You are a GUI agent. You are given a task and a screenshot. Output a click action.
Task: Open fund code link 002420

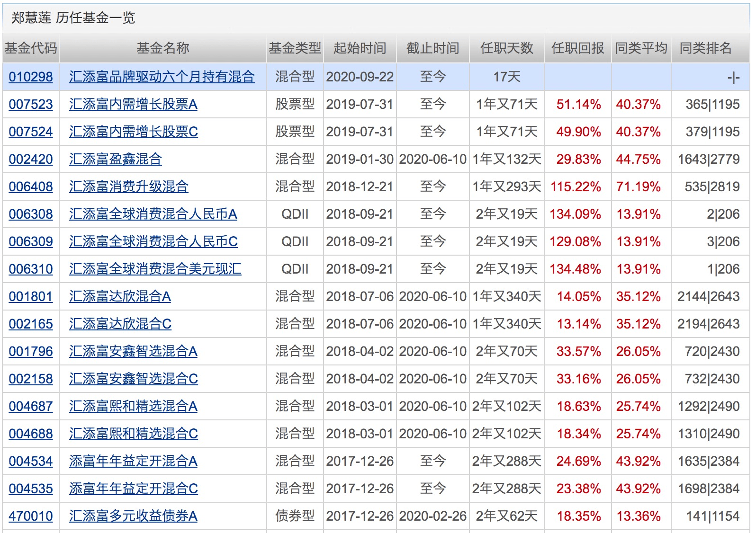(x=31, y=159)
